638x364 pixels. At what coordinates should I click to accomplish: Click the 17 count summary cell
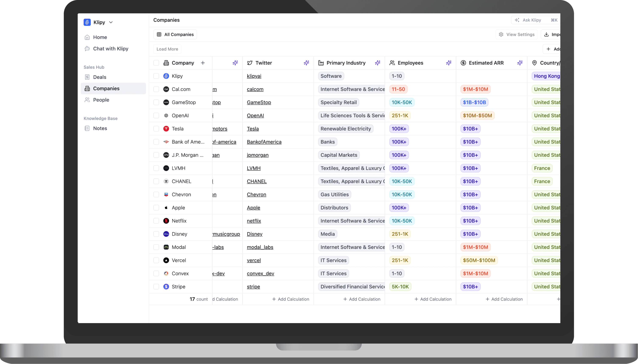coord(198,299)
